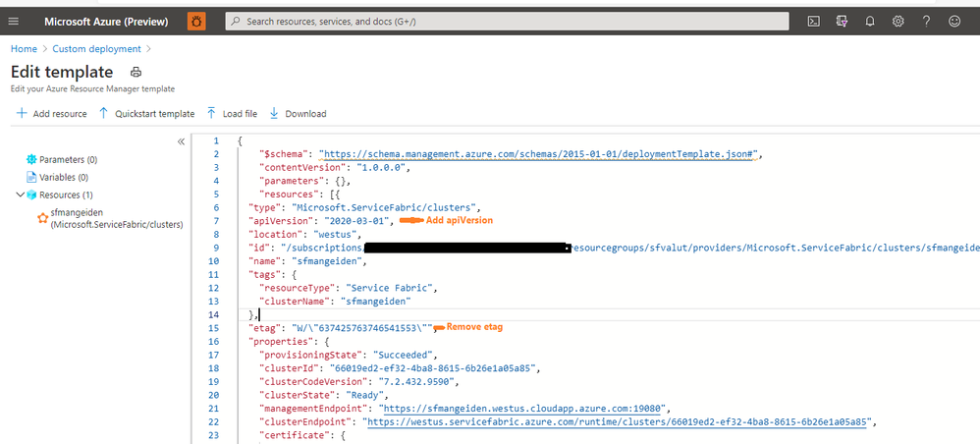Click line number 15 in the gutter
The height and width of the screenshot is (444, 980).
tap(213, 328)
